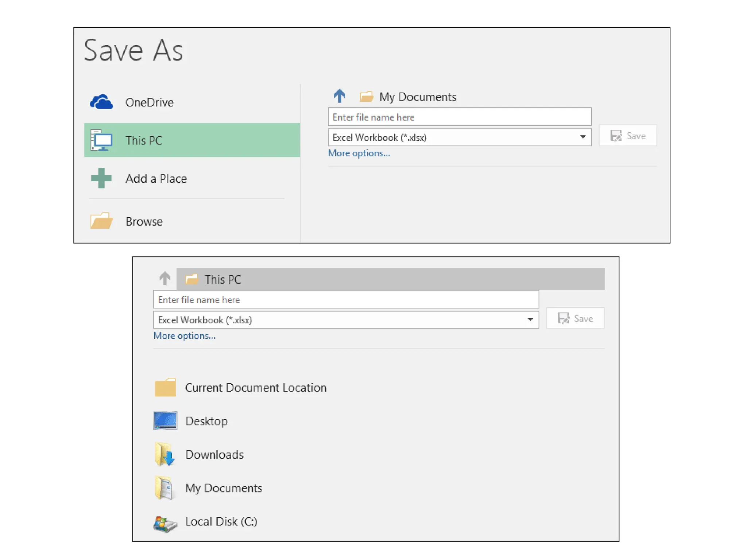Click the lower Save button
This screenshot has width=747, height=560.
click(575, 318)
